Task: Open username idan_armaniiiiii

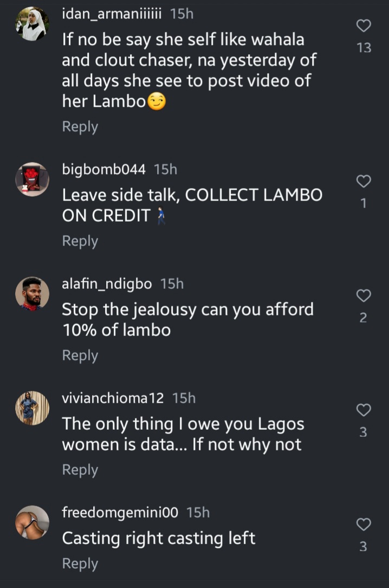Action: (x=112, y=14)
